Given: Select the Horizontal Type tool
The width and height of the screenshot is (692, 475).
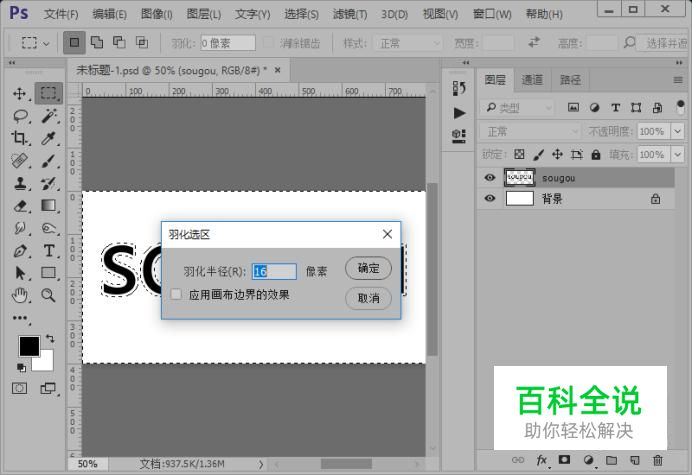Looking at the screenshot, I should point(49,251).
